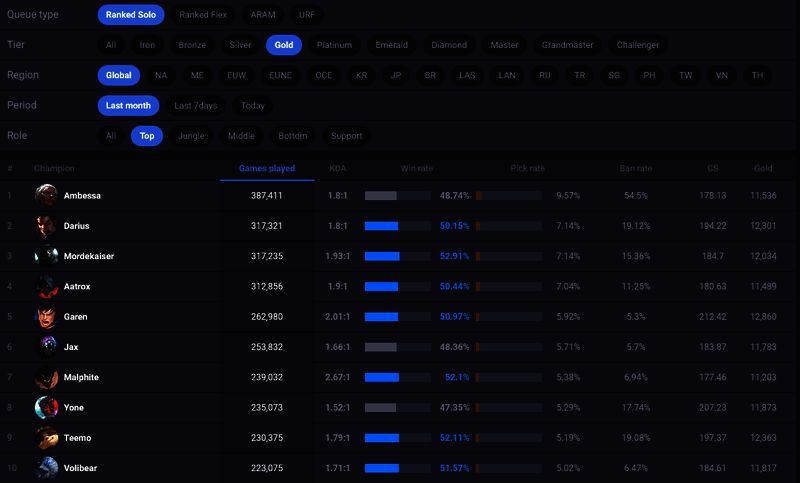This screenshot has height=483, width=800.
Task: Switch region filter to EUW
Action: pyautogui.click(x=235, y=75)
